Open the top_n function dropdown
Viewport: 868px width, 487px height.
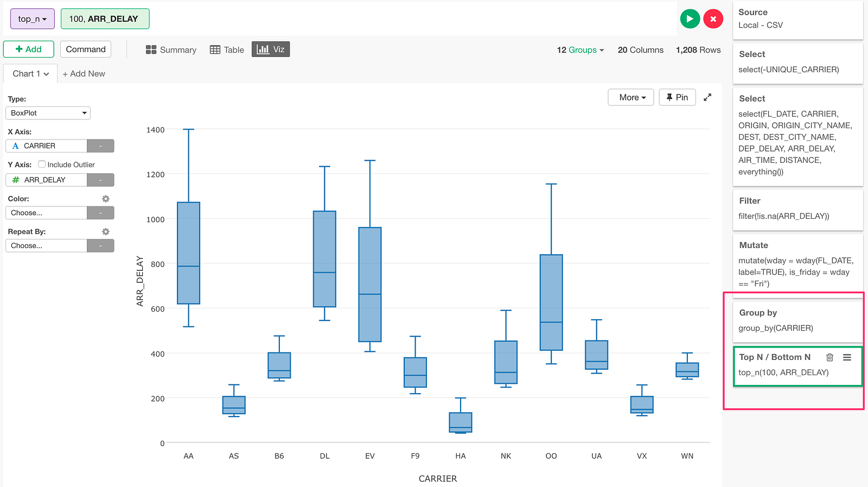pyautogui.click(x=33, y=19)
